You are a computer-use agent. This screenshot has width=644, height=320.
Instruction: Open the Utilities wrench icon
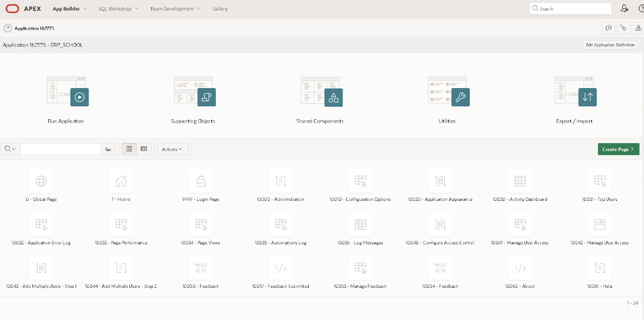pos(460,97)
